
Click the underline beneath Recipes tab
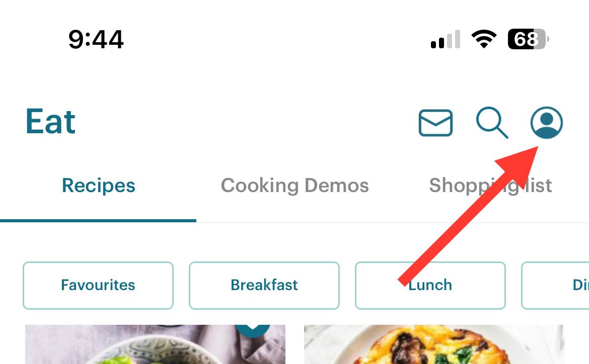[98, 221]
